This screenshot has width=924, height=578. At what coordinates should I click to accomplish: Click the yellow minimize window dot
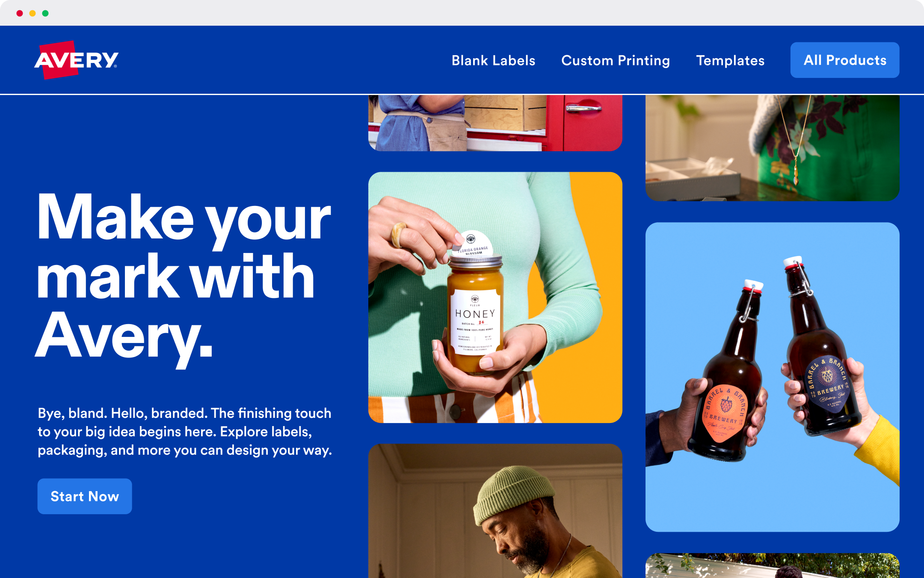[33, 13]
